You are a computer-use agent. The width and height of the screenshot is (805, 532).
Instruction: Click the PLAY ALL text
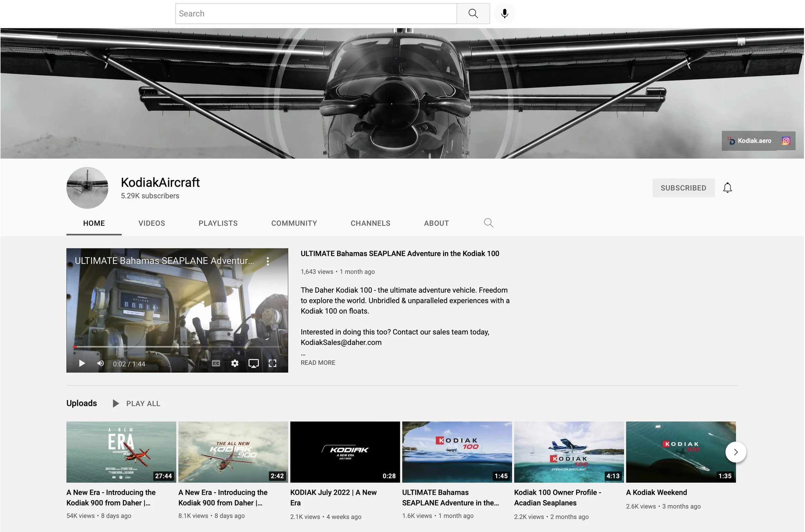click(143, 404)
